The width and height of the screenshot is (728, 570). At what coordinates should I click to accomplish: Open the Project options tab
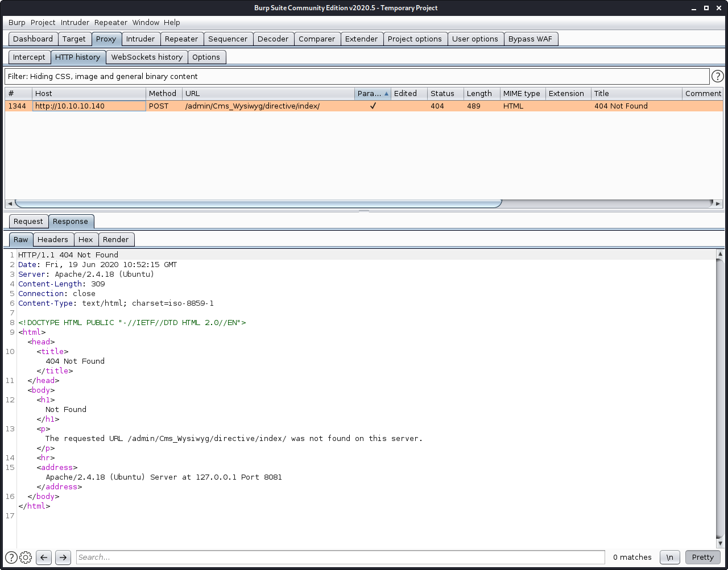pyautogui.click(x=415, y=39)
